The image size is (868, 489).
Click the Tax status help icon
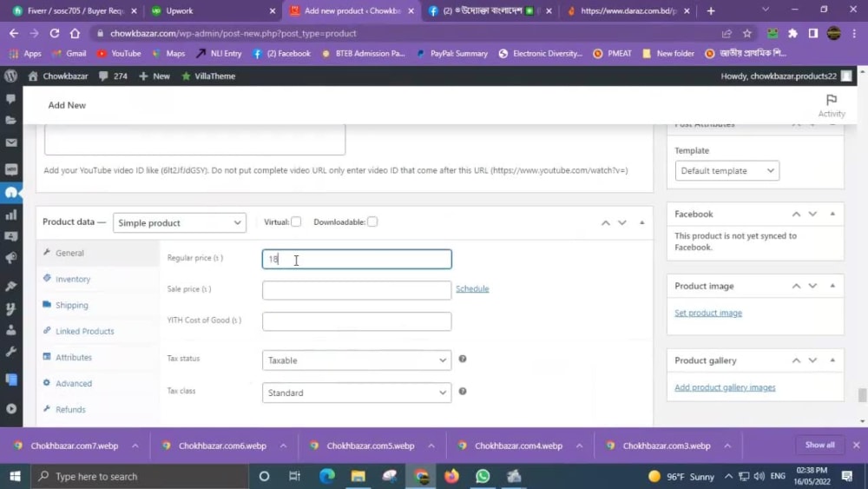[x=463, y=359]
